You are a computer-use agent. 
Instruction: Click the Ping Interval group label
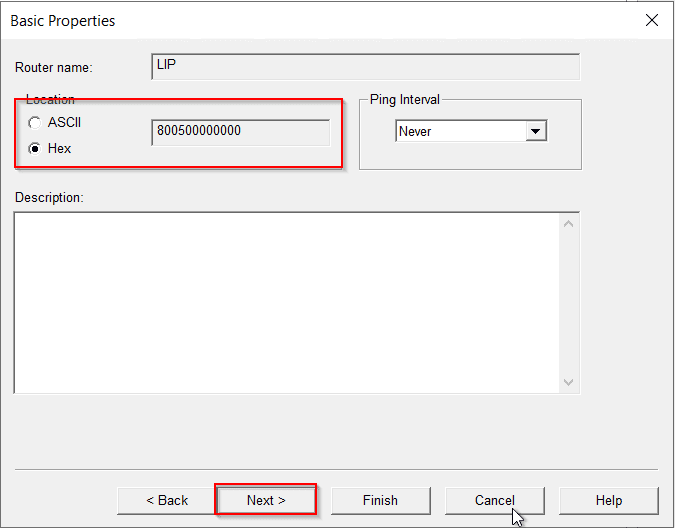405,100
